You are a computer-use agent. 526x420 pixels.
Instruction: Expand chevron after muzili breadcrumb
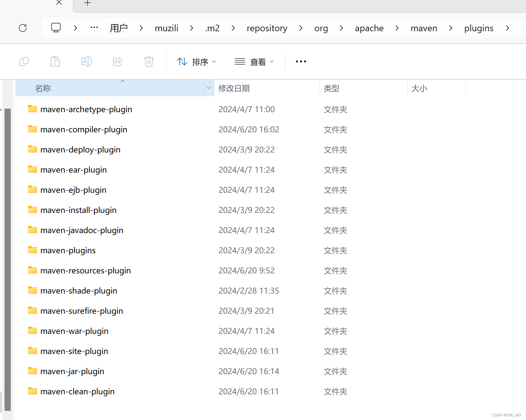[x=192, y=28]
